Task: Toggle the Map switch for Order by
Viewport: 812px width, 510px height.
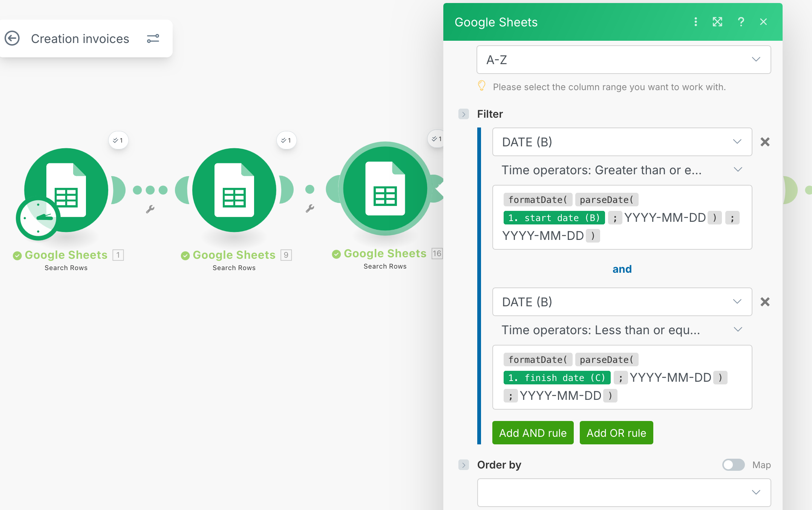Action: click(733, 465)
